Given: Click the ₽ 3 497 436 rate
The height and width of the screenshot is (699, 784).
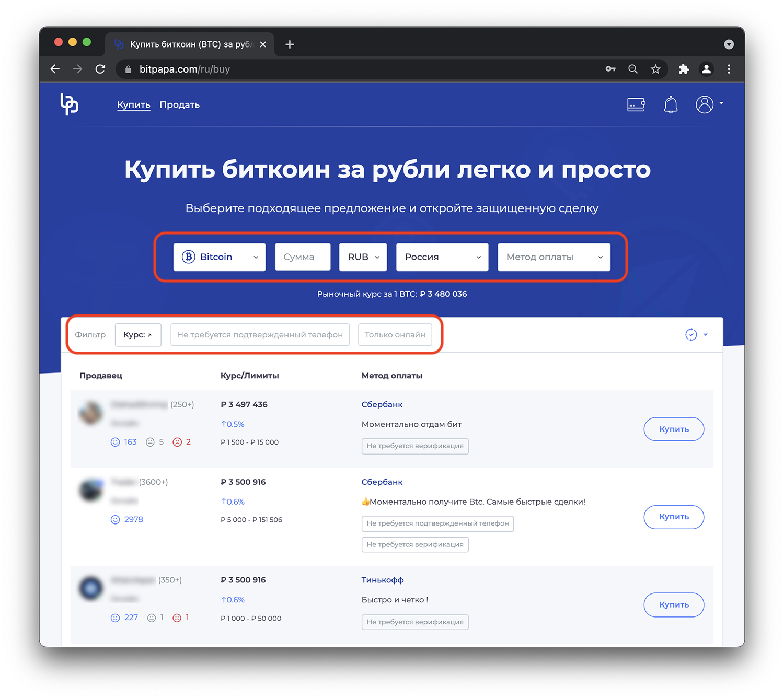Looking at the screenshot, I should (244, 404).
